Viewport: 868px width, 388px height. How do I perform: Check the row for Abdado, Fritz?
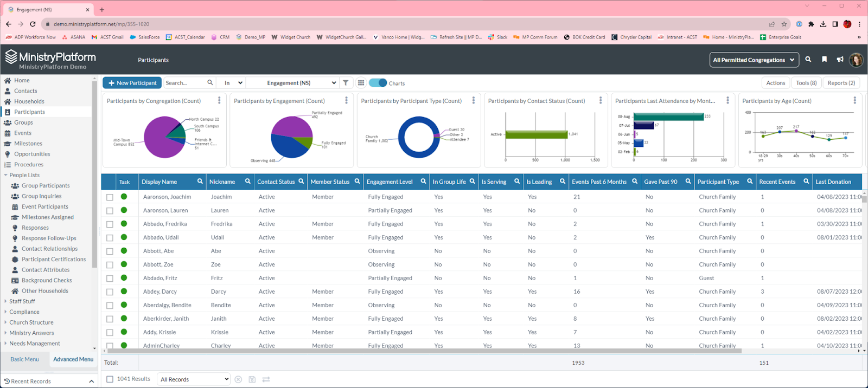[x=110, y=279]
